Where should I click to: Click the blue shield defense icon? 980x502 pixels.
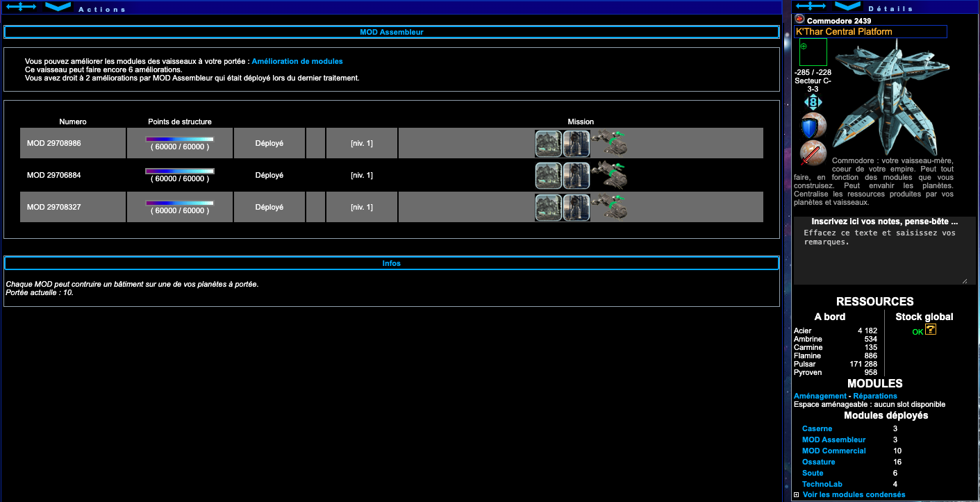(812, 126)
